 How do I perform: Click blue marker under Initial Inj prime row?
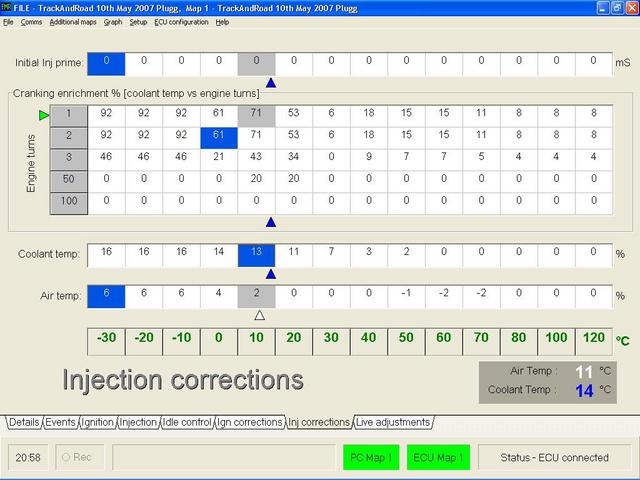tap(271, 83)
